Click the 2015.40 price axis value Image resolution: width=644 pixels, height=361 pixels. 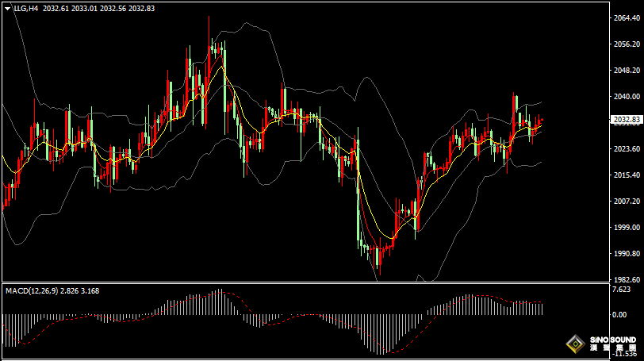pos(625,175)
